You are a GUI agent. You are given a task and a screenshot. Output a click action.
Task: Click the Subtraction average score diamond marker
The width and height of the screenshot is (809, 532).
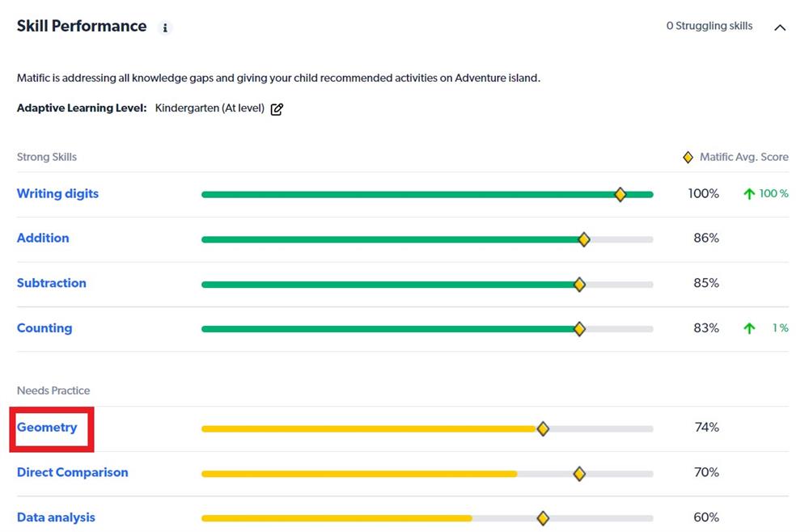[x=579, y=284]
